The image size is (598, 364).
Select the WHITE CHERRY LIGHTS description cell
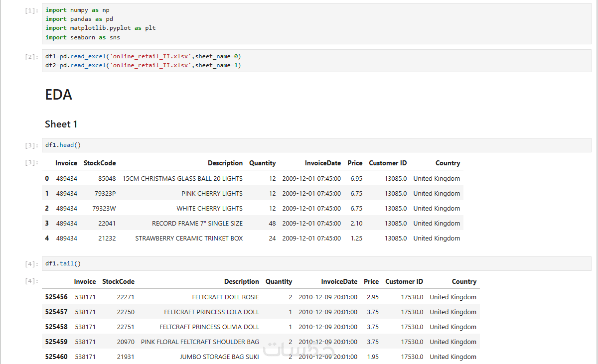(x=210, y=208)
